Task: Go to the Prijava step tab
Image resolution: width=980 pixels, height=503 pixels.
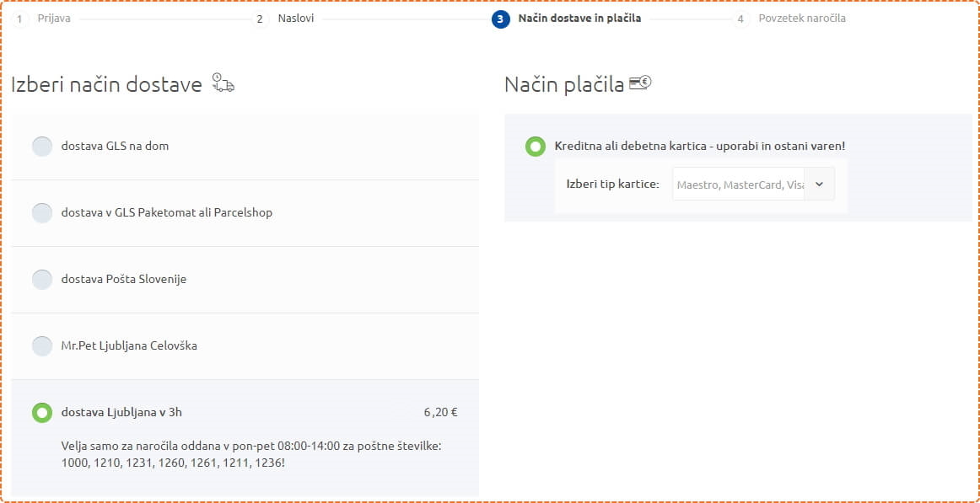Action: pos(54,19)
